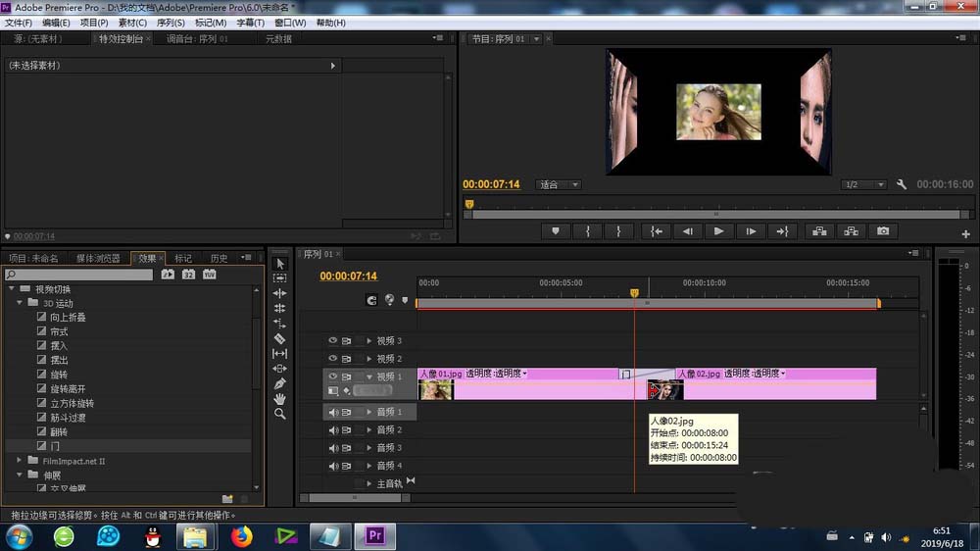Click the Add Marker button in program monitor

[556, 231]
